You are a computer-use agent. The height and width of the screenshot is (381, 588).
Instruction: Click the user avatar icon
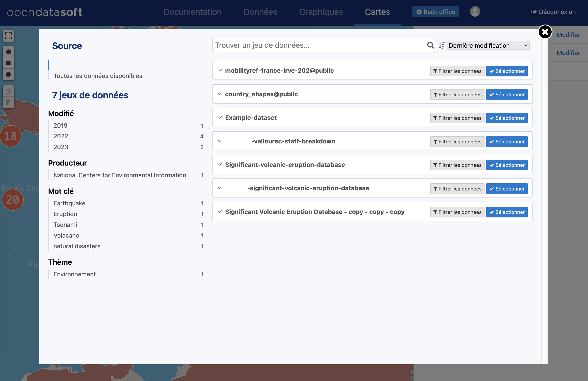click(475, 12)
